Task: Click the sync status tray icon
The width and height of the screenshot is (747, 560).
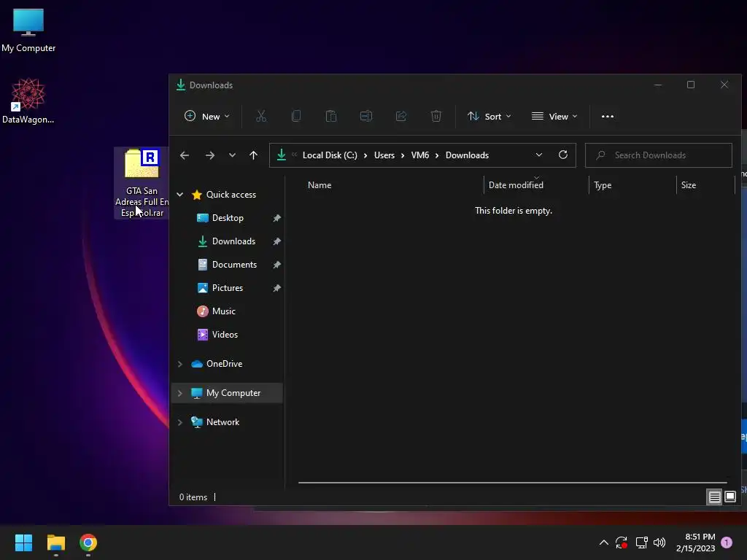Action: [x=622, y=542]
